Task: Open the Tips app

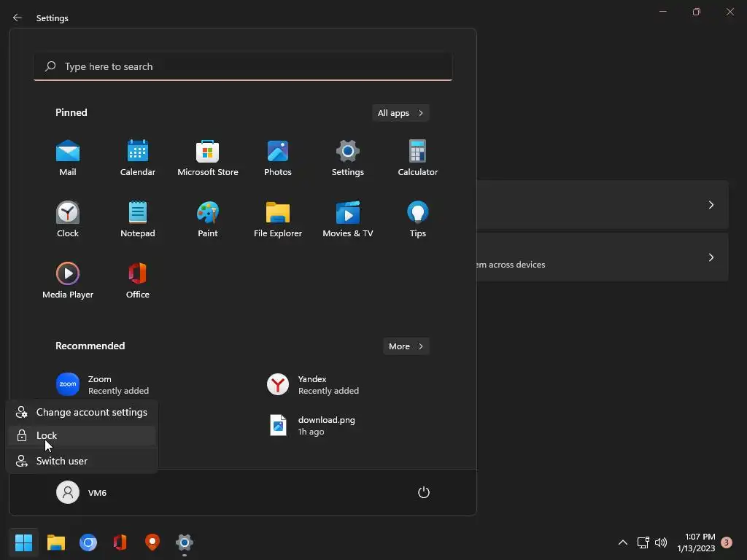Action: click(x=418, y=219)
